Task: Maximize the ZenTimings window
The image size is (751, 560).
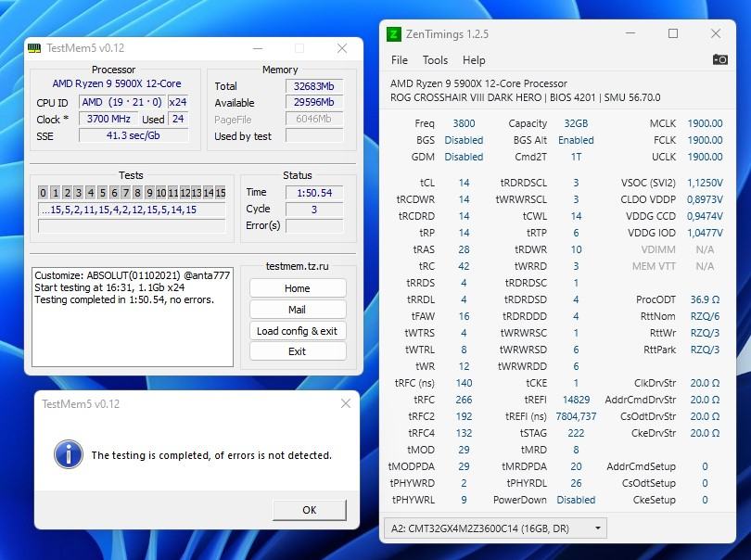Action: (673, 33)
